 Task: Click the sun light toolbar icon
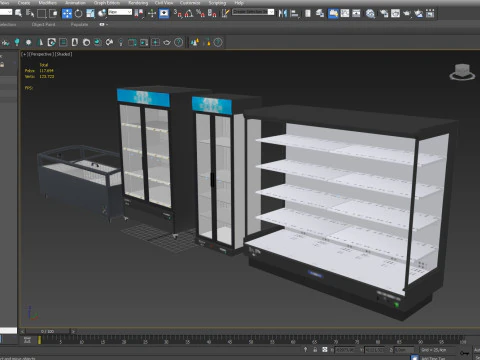(28, 42)
